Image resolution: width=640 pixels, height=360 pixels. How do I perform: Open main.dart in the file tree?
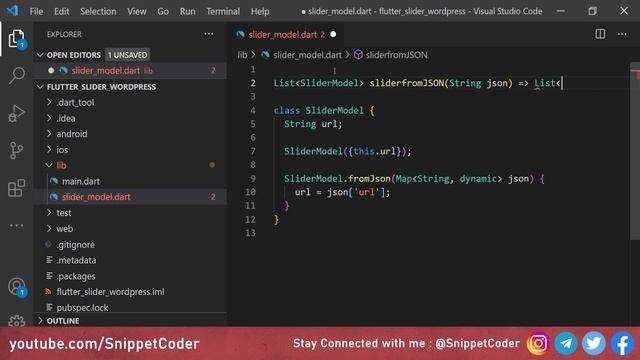(80, 181)
